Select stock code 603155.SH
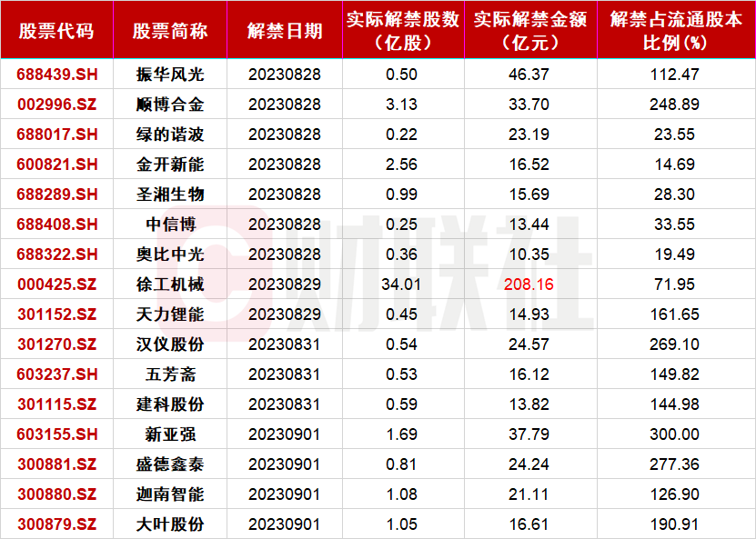 tap(57, 434)
